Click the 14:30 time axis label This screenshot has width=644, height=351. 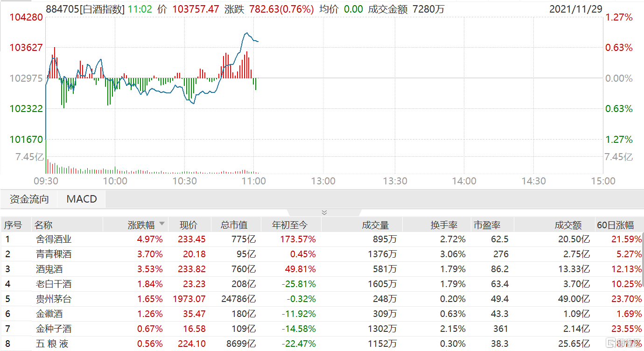tap(533, 181)
